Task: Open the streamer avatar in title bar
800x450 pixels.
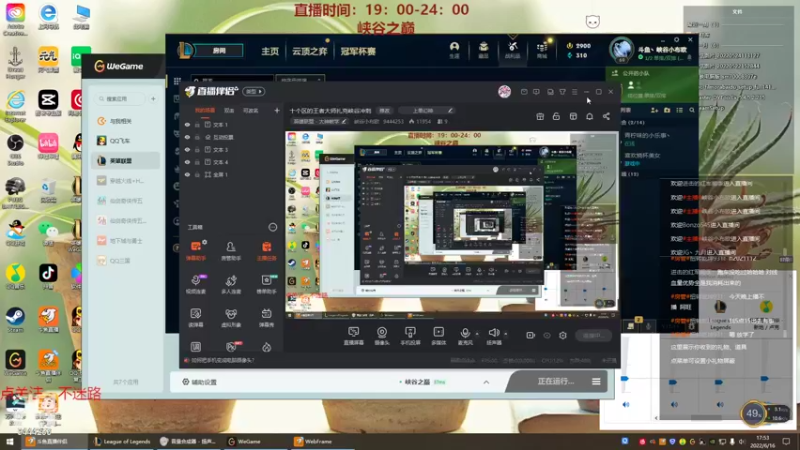Action: click(x=504, y=91)
